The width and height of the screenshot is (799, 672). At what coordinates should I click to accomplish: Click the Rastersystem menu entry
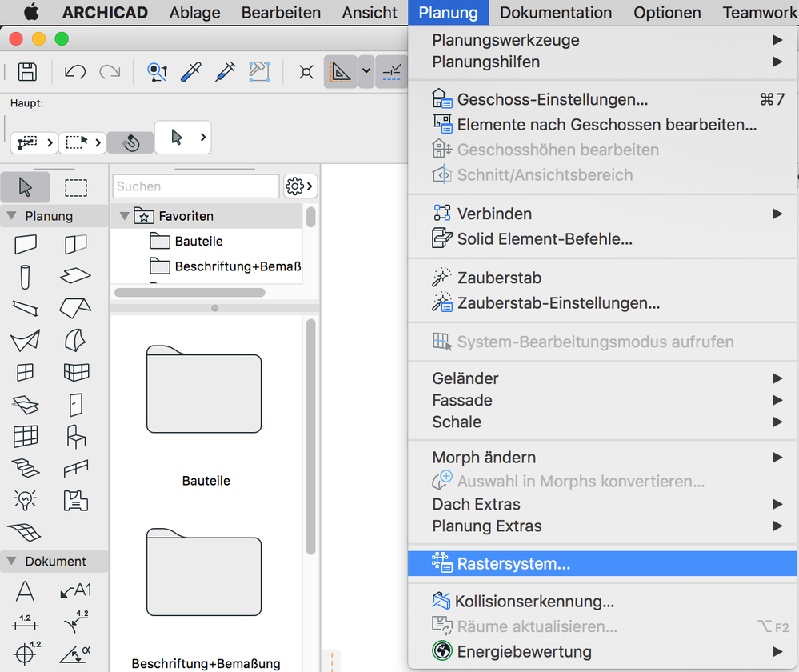(x=601, y=563)
